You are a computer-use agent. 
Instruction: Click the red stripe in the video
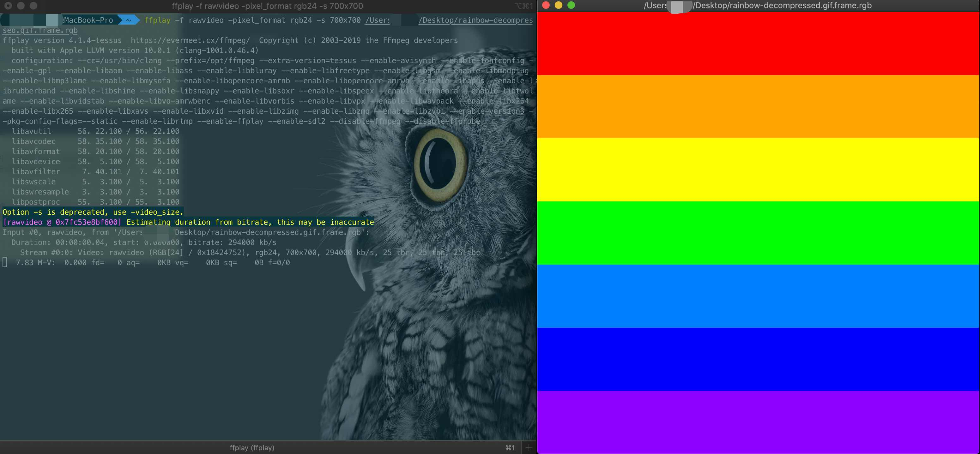(x=758, y=44)
